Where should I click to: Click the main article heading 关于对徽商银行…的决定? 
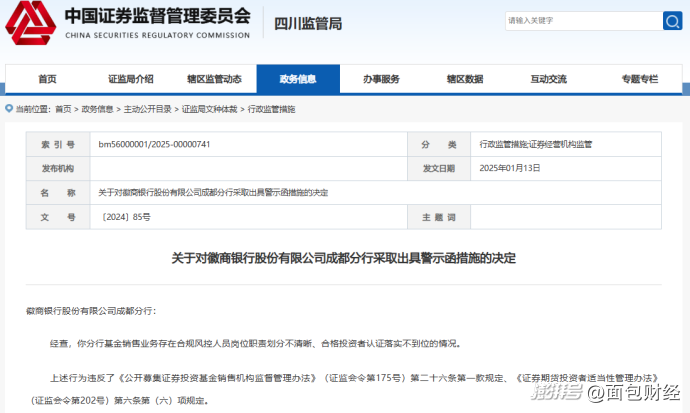(344, 258)
